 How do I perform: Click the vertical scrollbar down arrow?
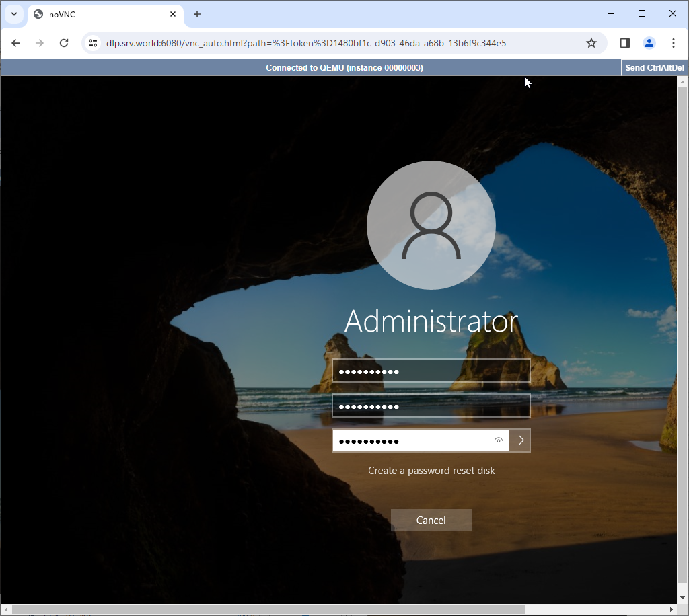pos(682,598)
